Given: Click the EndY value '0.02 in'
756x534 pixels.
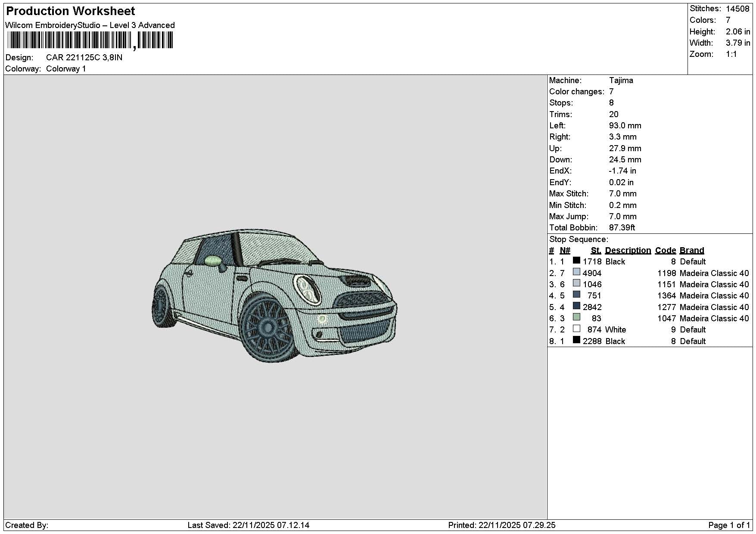Looking at the screenshot, I should click(621, 183).
